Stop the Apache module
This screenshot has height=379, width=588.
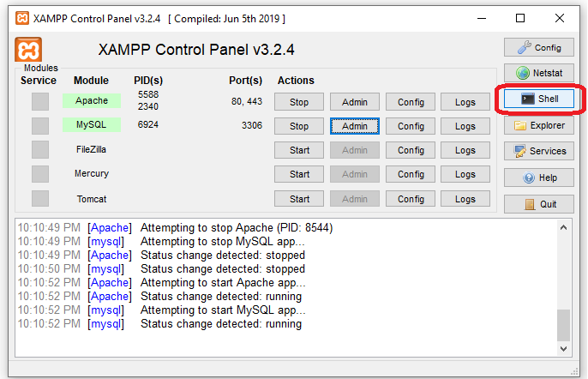click(x=299, y=102)
